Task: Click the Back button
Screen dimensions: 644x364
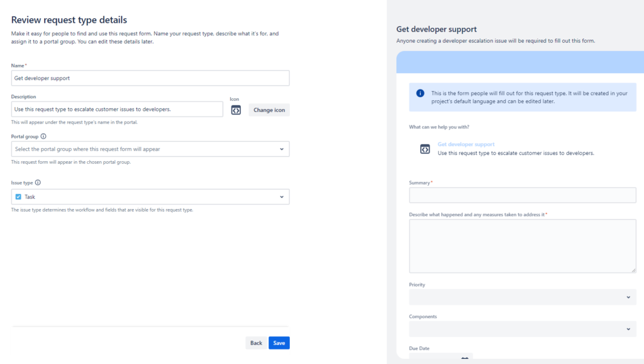Action: (256, 343)
